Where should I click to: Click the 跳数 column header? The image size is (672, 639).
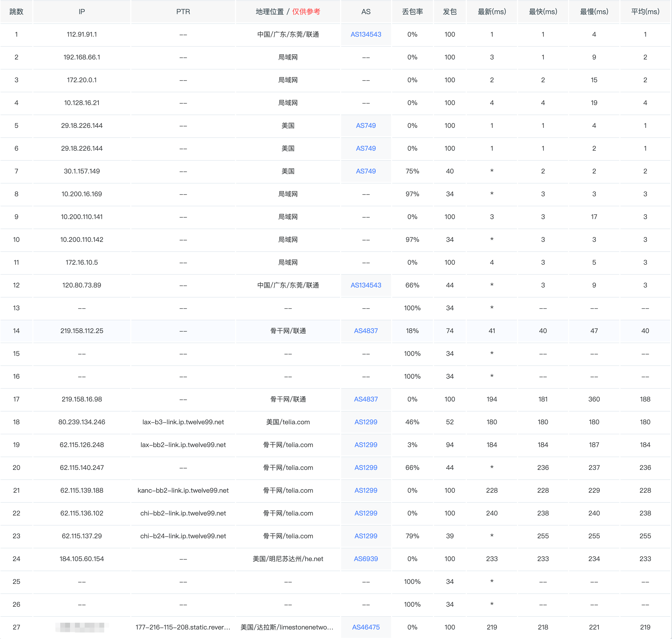(x=16, y=12)
